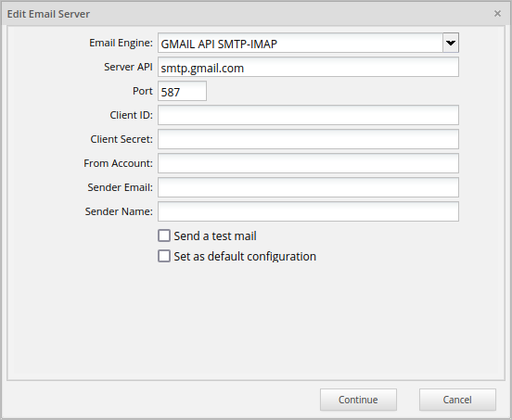
Task: Cancel the email server editing
Action: coord(457,400)
